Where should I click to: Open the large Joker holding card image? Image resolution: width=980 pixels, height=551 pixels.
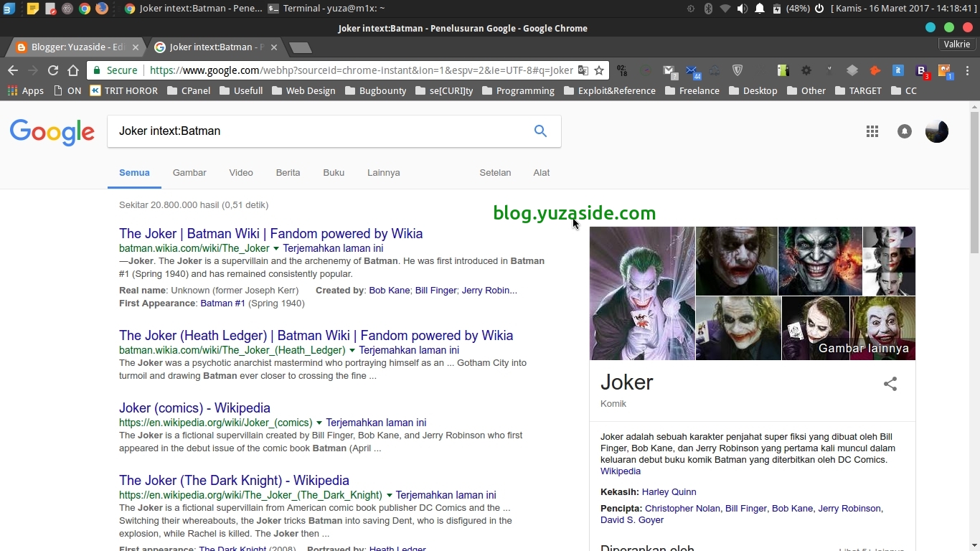pyautogui.click(x=642, y=293)
